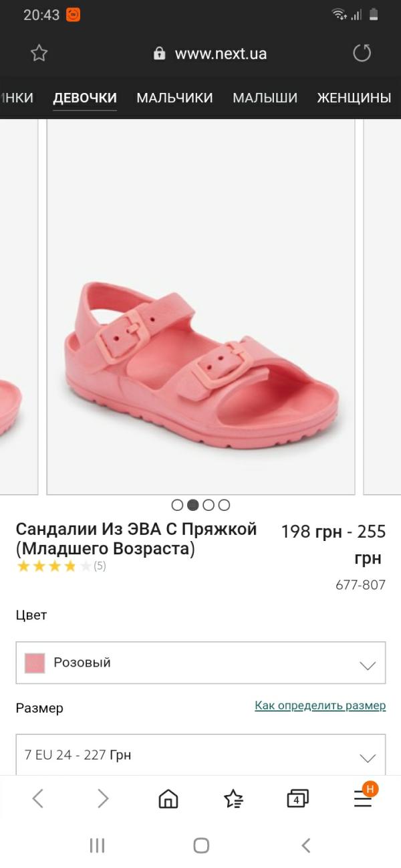Open the ДЕВОЧКИ category tab

(x=85, y=98)
